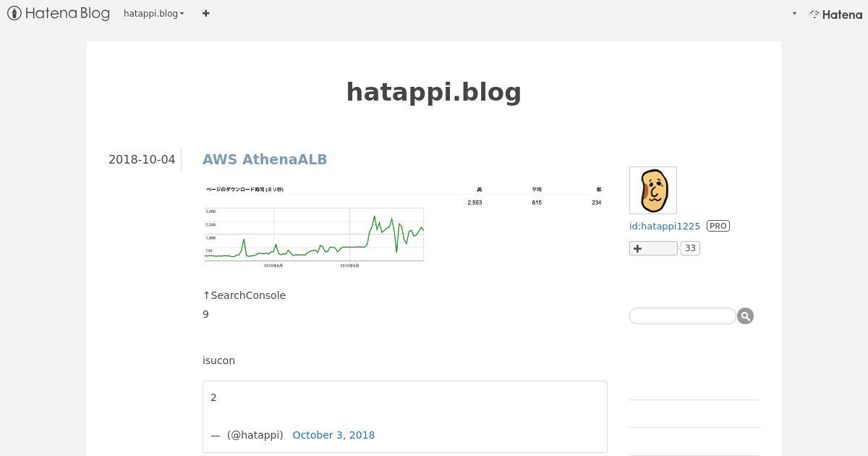The image size is (868, 456).
Task: Expand the small caret beside Hatena logo
Action: point(794,14)
